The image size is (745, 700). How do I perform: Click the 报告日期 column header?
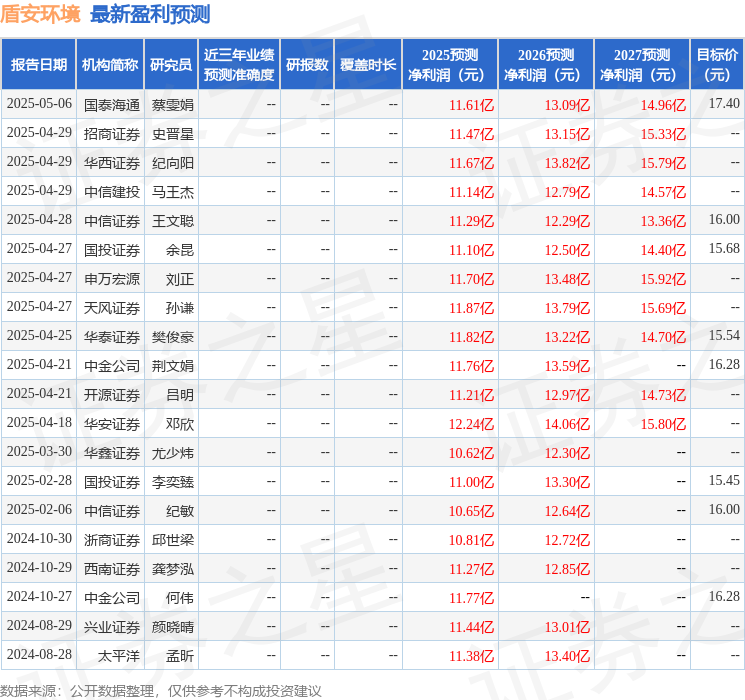[38, 65]
